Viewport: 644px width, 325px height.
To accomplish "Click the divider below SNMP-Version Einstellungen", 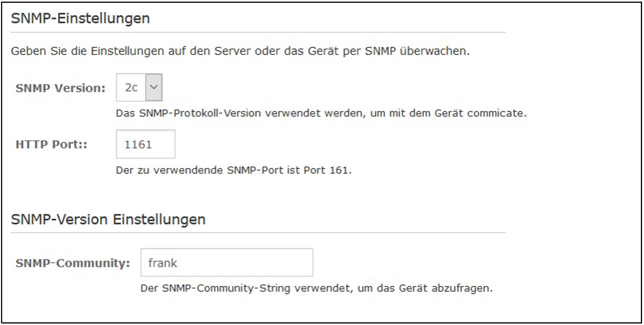I will click(x=258, y=233).
